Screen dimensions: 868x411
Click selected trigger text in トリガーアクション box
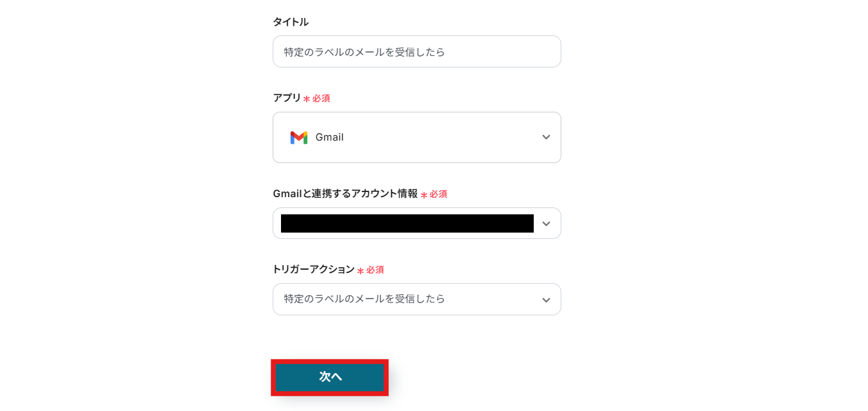coord(364,299)
